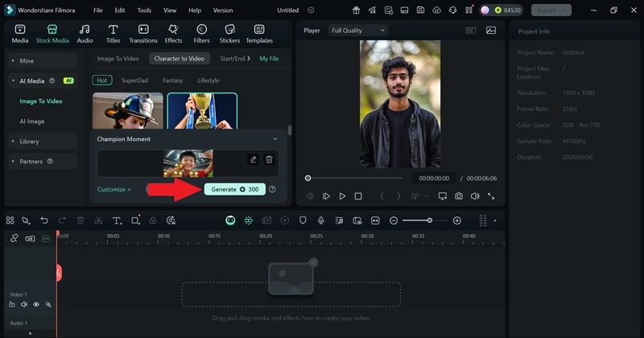644x338 pixels.
Task: Open the Templates panel
Action: [259, 34]
